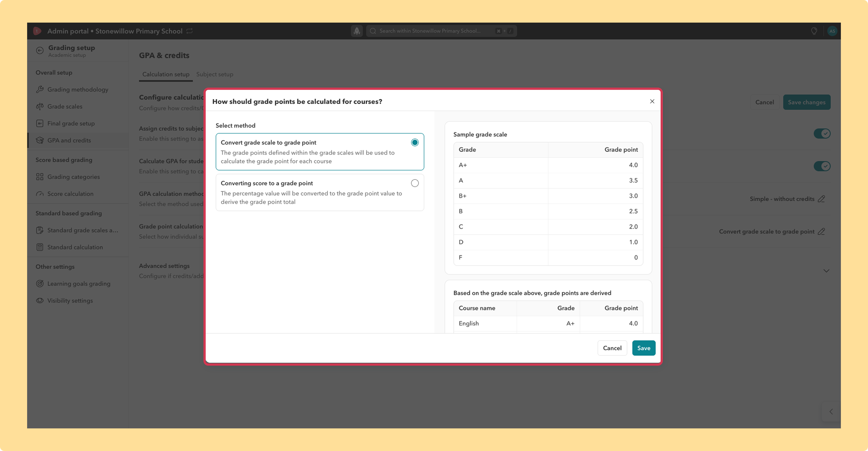Open Visibility settings menu item

click(x=78, y=301)
